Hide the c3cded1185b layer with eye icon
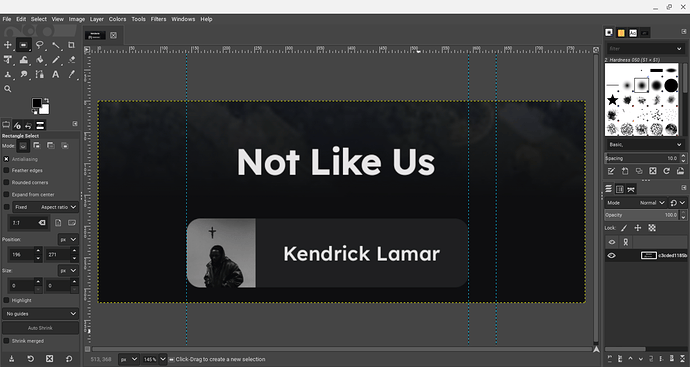The image size is (690, 367). pos(612,255)
